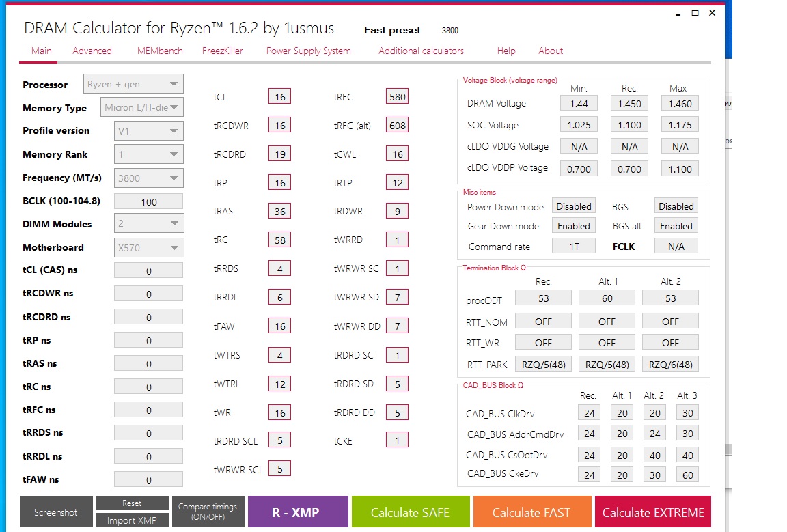
Task: Click cLDO VDDP Max value 1.100
Action: click(x=680, y=169)
